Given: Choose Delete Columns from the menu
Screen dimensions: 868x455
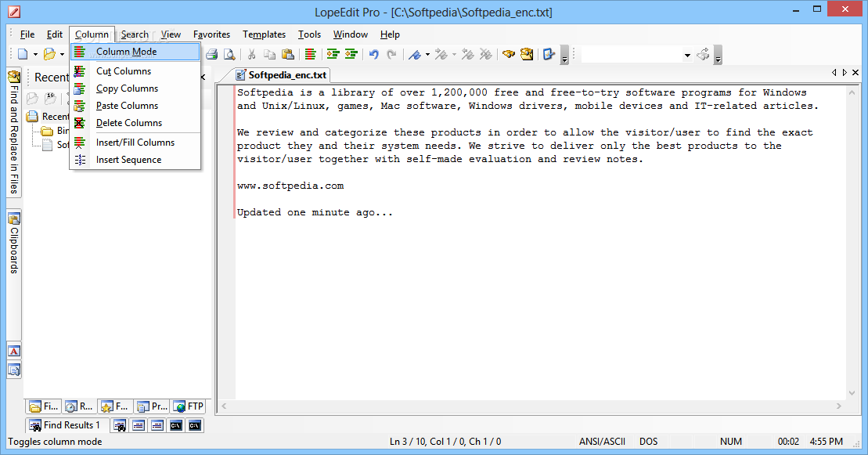Looking at the screenshot, I should 135,122.
